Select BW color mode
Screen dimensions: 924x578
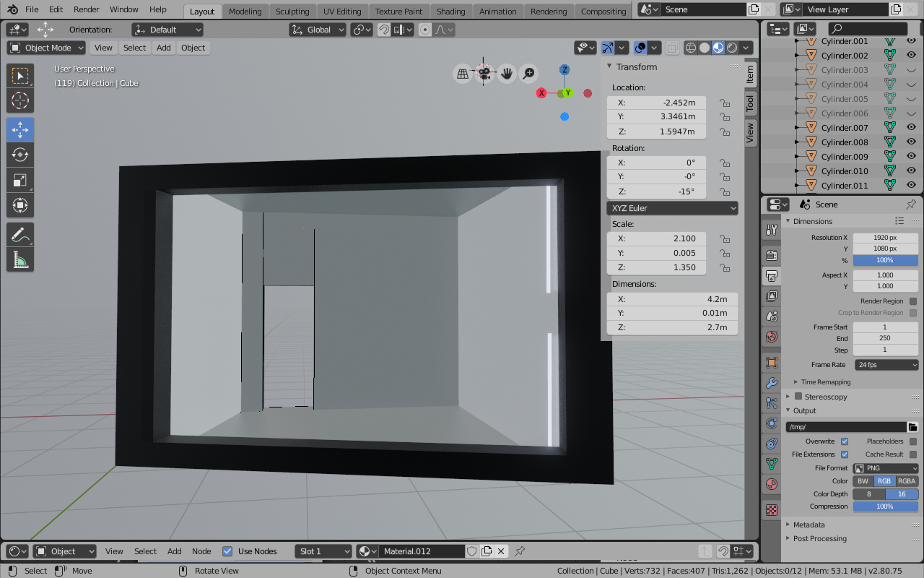pyautogui.click(x=863, y=481)
